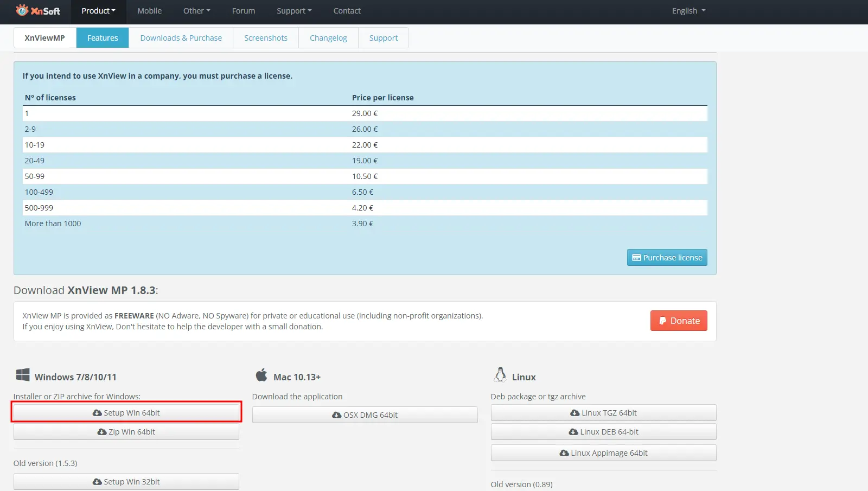Download OSX DMG 64bit
Viewport: 868px width, 491px height.
(x=365, y=415)
